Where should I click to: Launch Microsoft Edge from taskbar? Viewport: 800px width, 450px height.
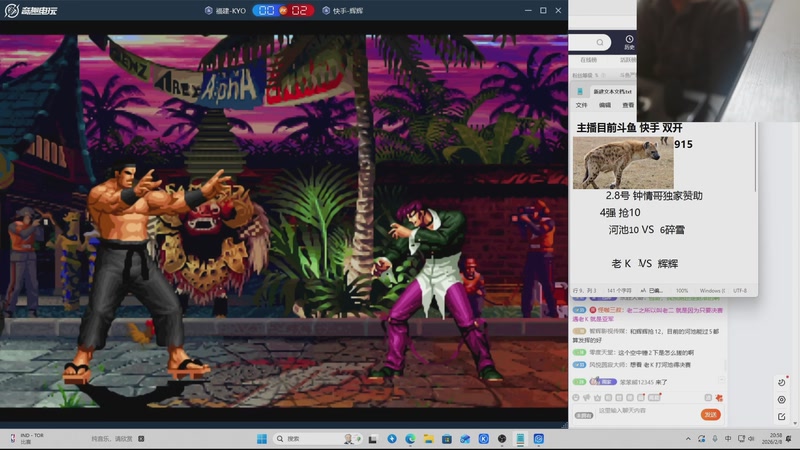click(410, 439)
